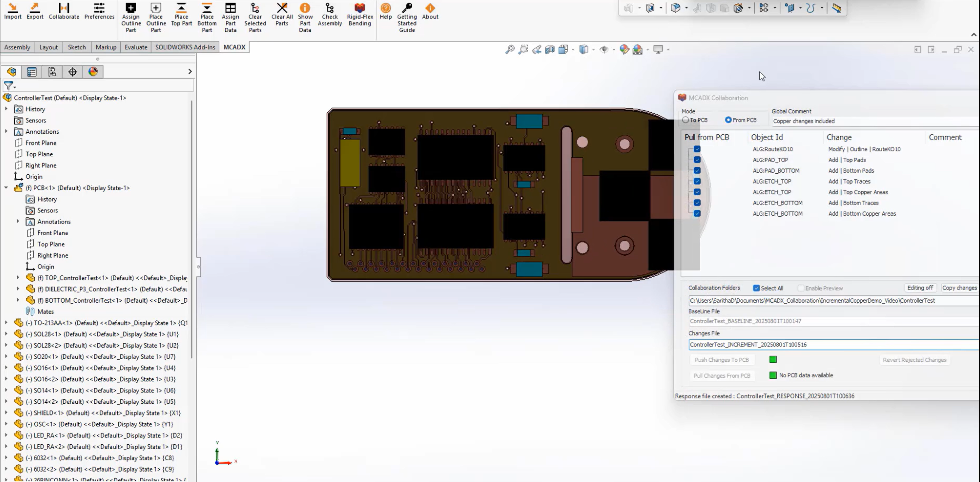The width and height of the screenshot is (980, 482).
Task: Open the SOLIDWORKS Add-Ins tab
Action: 185,47
